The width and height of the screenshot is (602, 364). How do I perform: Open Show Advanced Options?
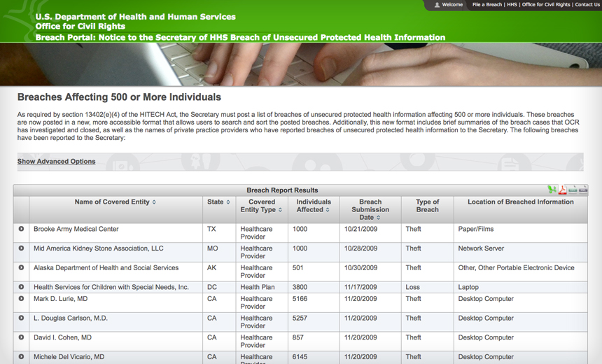tap(57, 161)
